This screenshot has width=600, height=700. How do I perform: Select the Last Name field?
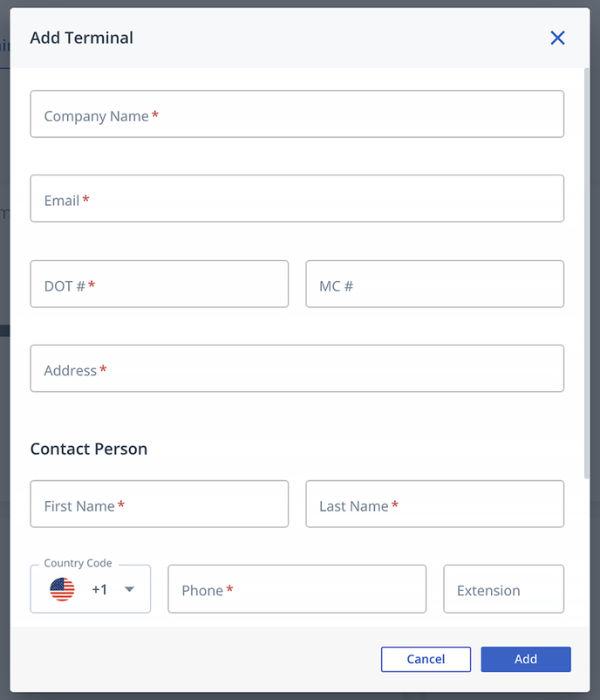coord(435,504)
